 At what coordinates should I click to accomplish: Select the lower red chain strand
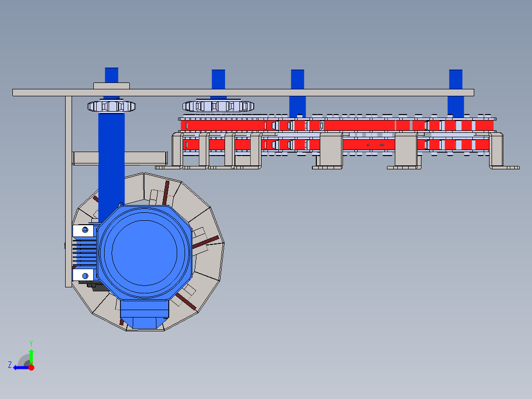337,145
